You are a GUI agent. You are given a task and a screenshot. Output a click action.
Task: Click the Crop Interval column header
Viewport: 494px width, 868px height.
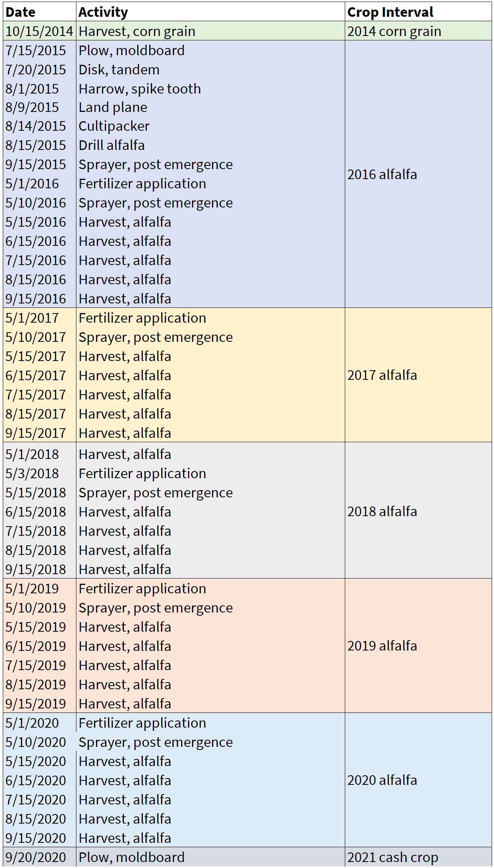tap(390, 12)
